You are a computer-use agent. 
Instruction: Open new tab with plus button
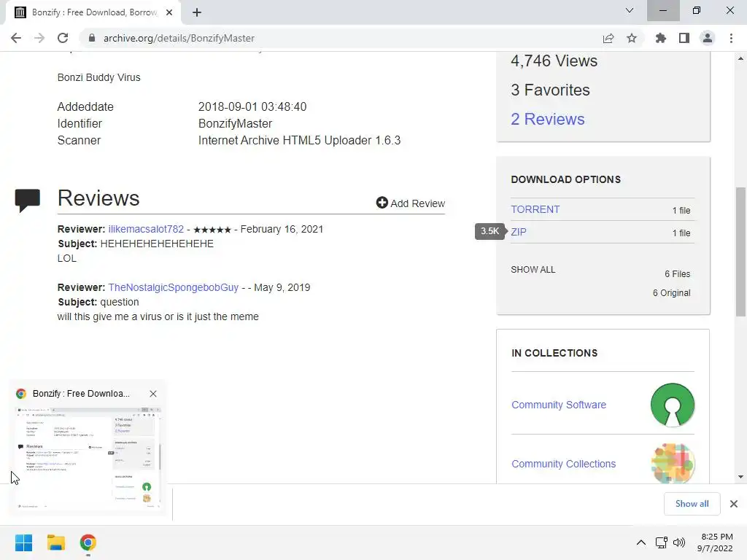tap(197, 12)
